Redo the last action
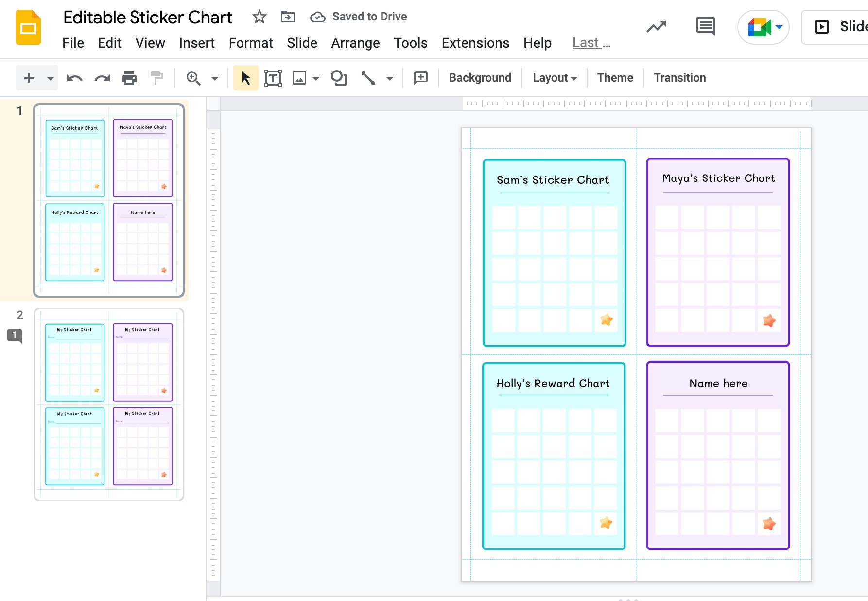The width and height of the screenshot is (868, 601). click(x=102, y=78)
